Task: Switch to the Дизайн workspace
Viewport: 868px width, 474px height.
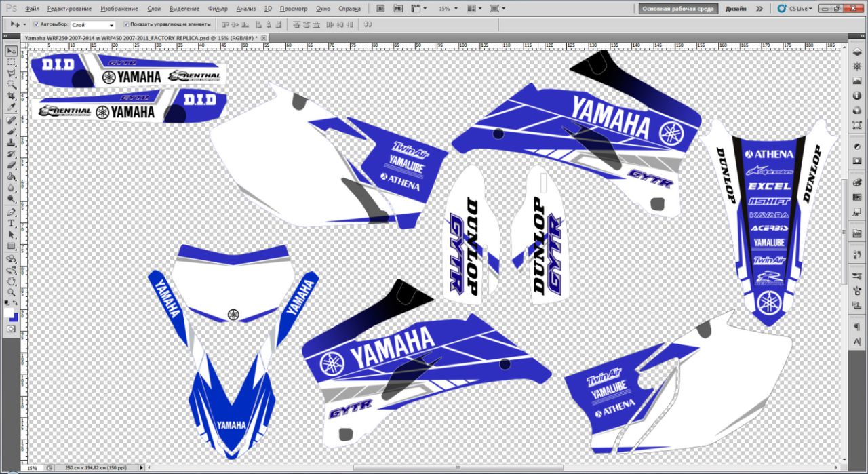Action: click(736, 9)
